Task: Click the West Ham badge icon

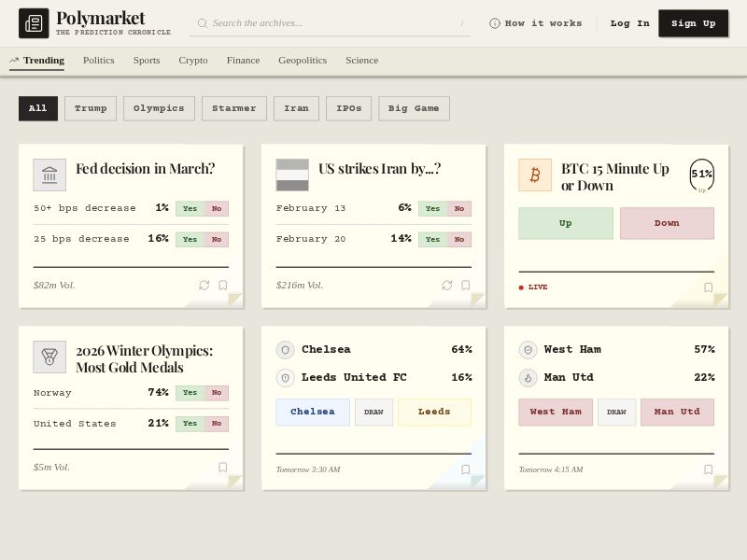Action: (527, 349)
